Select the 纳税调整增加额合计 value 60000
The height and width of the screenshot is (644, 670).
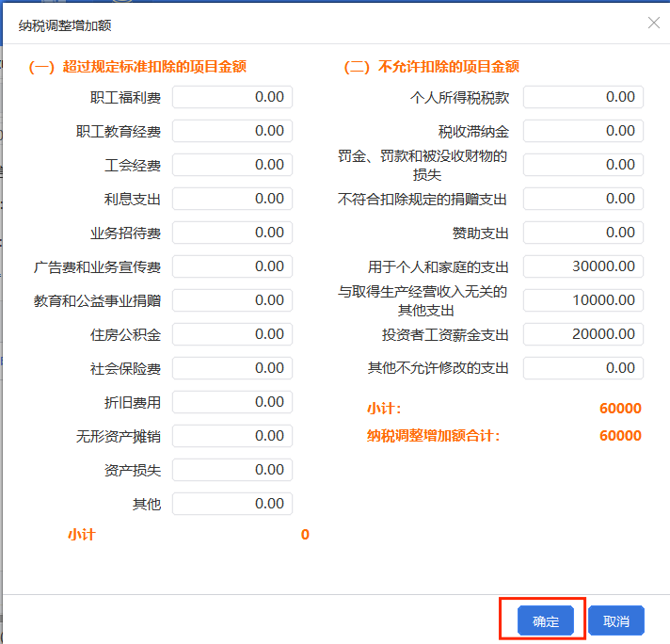pyautogui.click(x=620, y=436)
